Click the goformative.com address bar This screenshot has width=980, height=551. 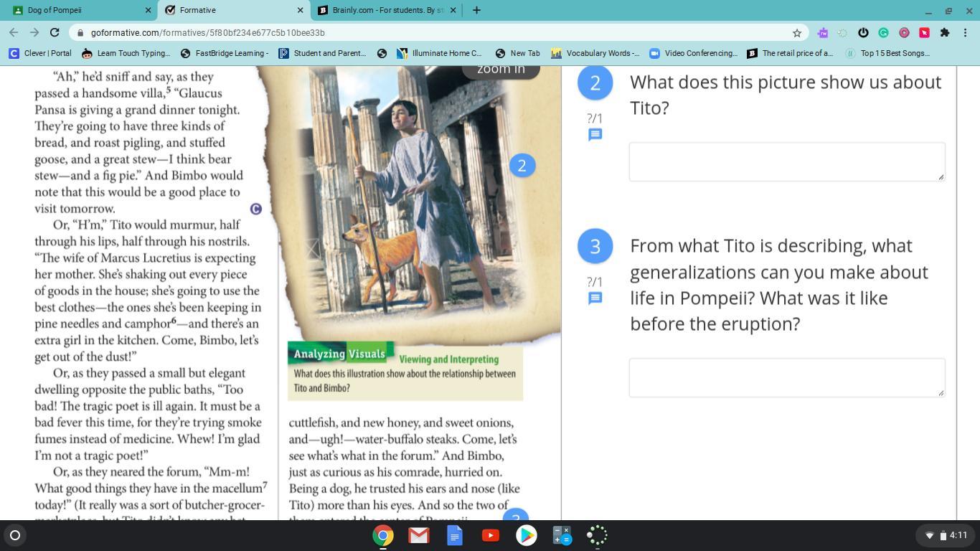tap(439, 32)
